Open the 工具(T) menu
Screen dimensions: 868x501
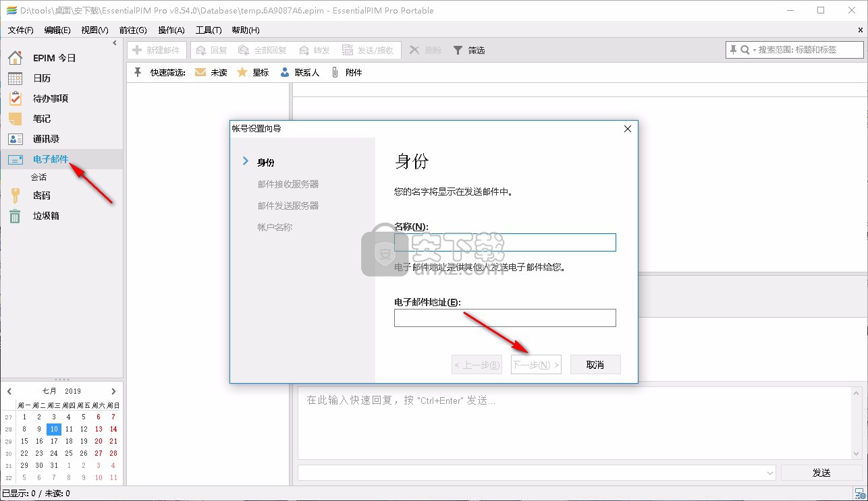209,30
